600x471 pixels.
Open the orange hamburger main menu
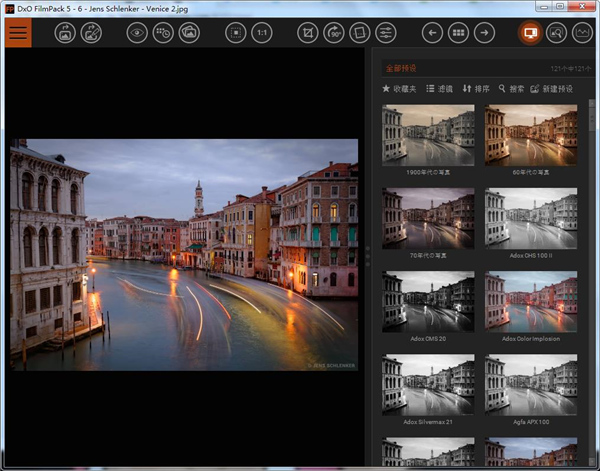pos(18,33)
